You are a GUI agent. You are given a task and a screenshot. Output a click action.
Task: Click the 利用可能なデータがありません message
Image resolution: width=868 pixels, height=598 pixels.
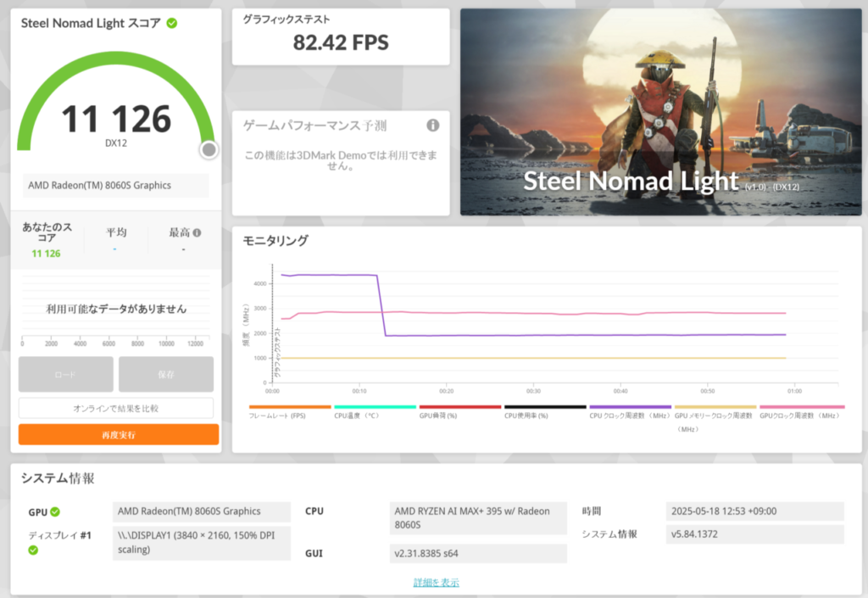pos(116,309)
